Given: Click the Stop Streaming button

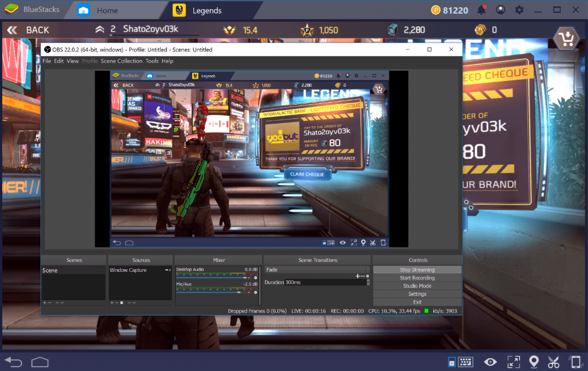Looking at the screenshot, I should (417, 270).
